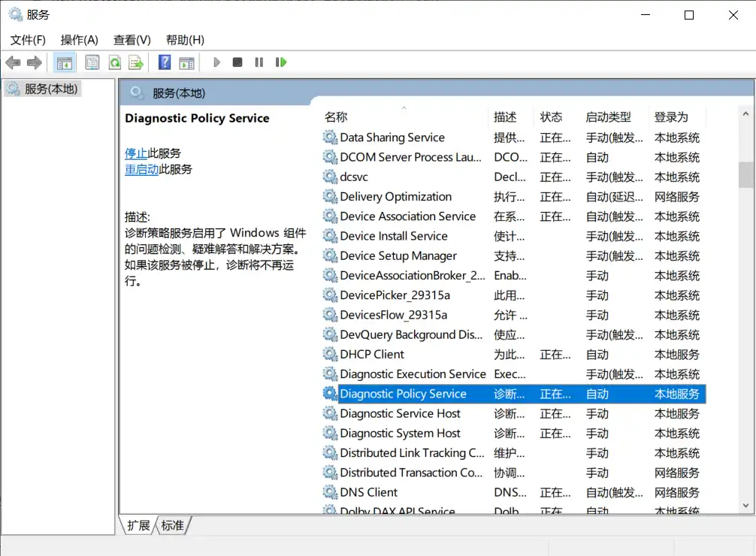Click the gear icon of Data Sharing Service
Image resolution: width=756 pixels, height=556 pixels.
pyautogui.click(x=330, y=137)
